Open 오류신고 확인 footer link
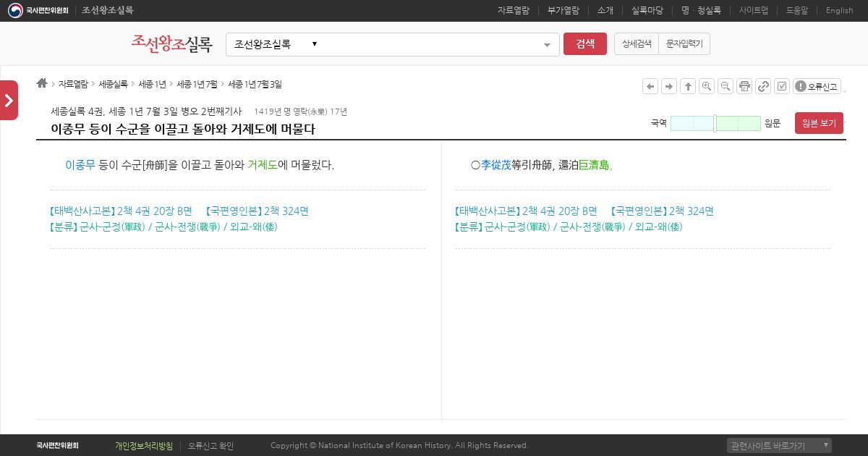868x456 pixels. tap(210, 446)
